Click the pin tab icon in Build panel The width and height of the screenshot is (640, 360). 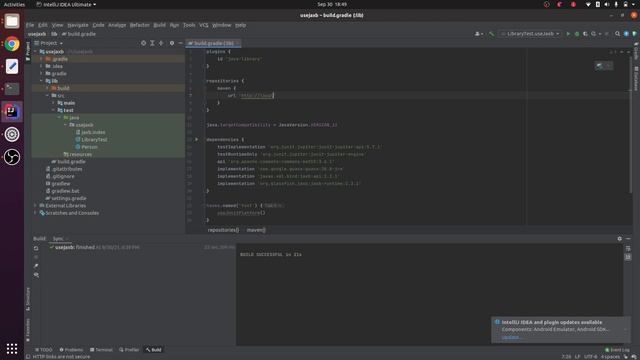point(36,266)
